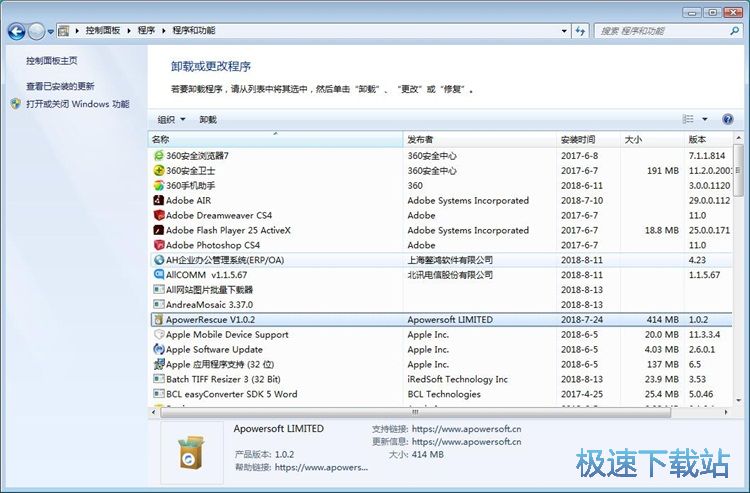
Task: Select the Adobe Dreamweaver CS4 icon
Action: [159, 215]
